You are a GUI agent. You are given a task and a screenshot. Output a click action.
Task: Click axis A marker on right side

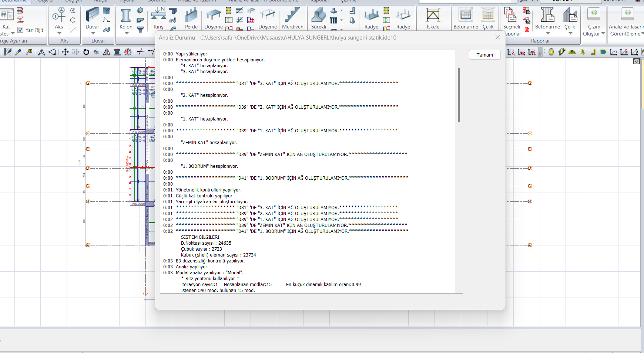[530, 245]
